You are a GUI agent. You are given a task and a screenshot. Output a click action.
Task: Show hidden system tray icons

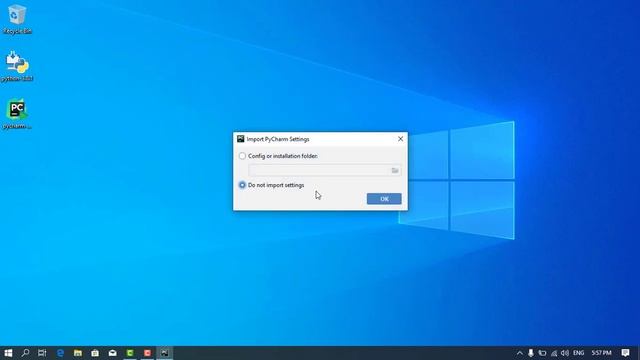[x=519, y=353]
